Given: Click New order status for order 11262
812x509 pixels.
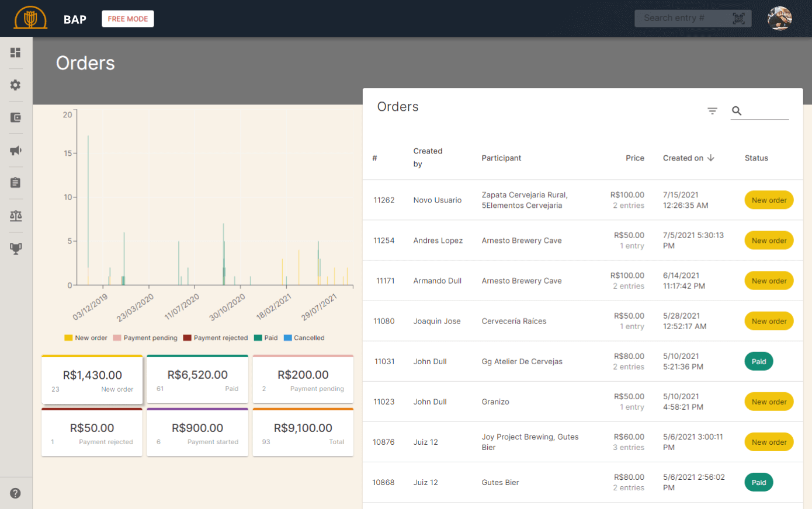Looking at the screenshot, I should (768, 200).
